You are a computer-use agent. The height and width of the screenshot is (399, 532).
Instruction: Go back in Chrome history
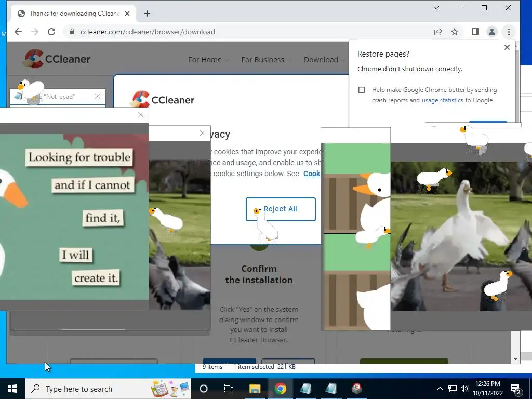[x=18, y=32]
